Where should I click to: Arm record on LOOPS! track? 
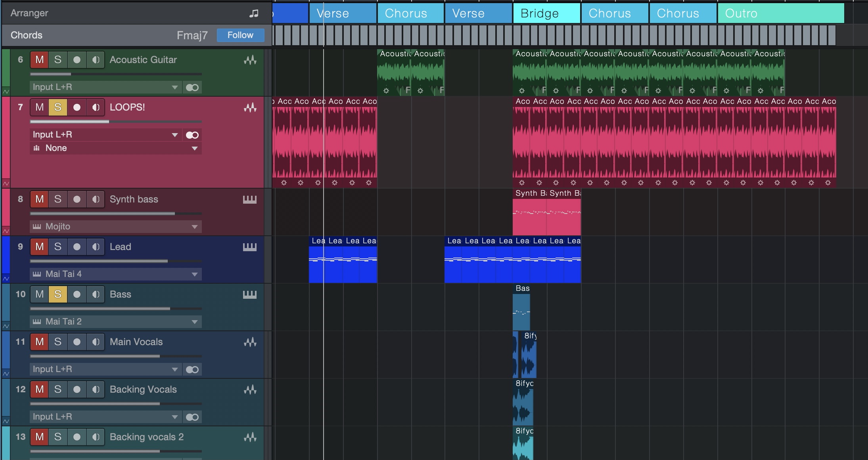click(77, 107)
